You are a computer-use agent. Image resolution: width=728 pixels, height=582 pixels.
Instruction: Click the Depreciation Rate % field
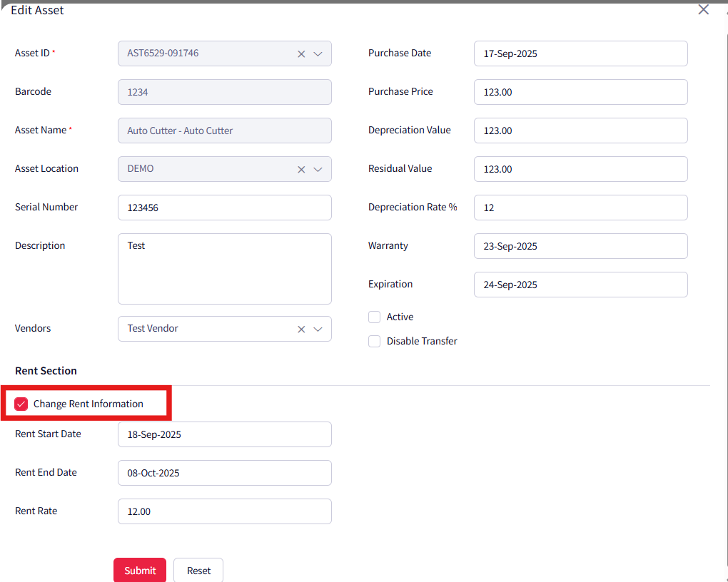pos(580,208)
